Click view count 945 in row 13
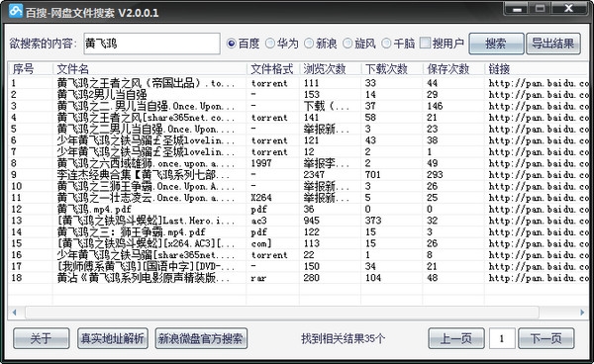Screen dimensions: 594x364 (x=312, y=221)
